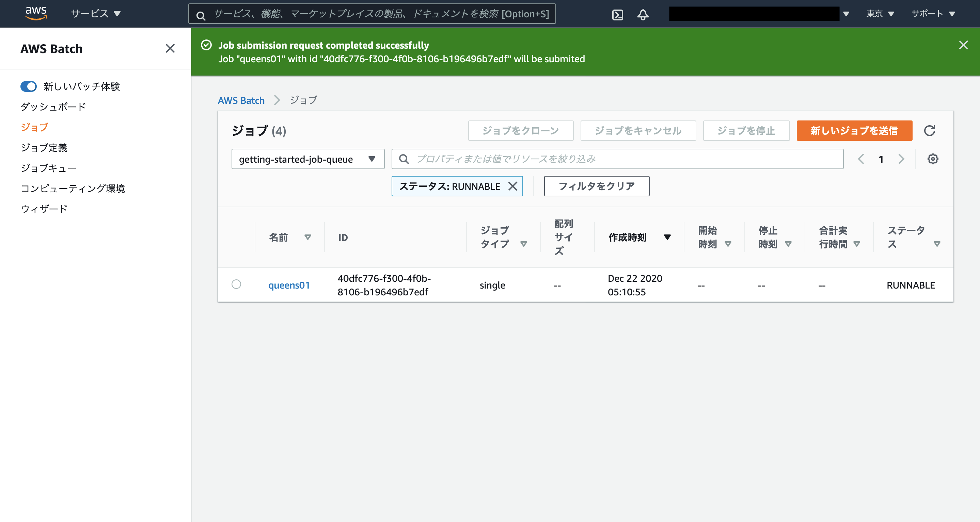Click the RUNNABLE status cell
980x522 pixels.
pos(911,285)
